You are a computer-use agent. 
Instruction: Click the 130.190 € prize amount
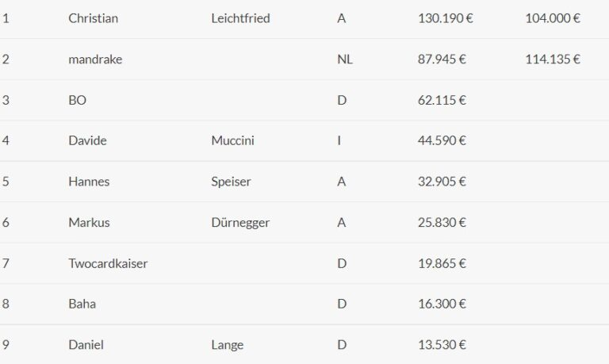coord(445,18)
